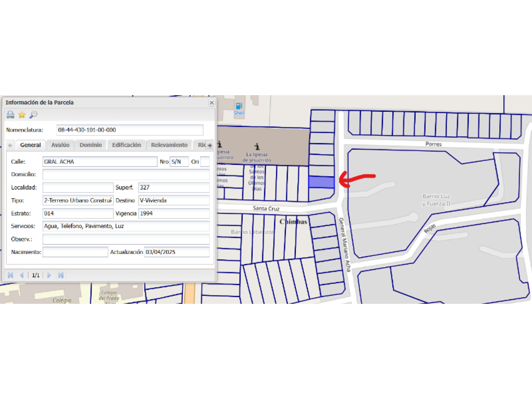Switch to the Avalúo tab

pos(60,145)
